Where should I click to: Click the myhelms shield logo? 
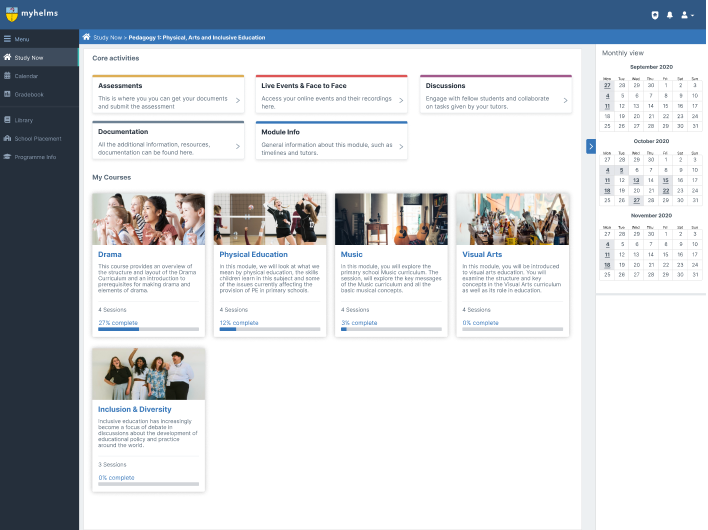[x=11, y=14]
